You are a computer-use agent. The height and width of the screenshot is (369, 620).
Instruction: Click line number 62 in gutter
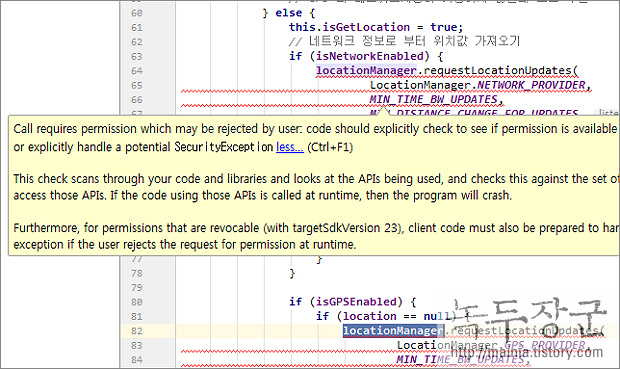137,42
